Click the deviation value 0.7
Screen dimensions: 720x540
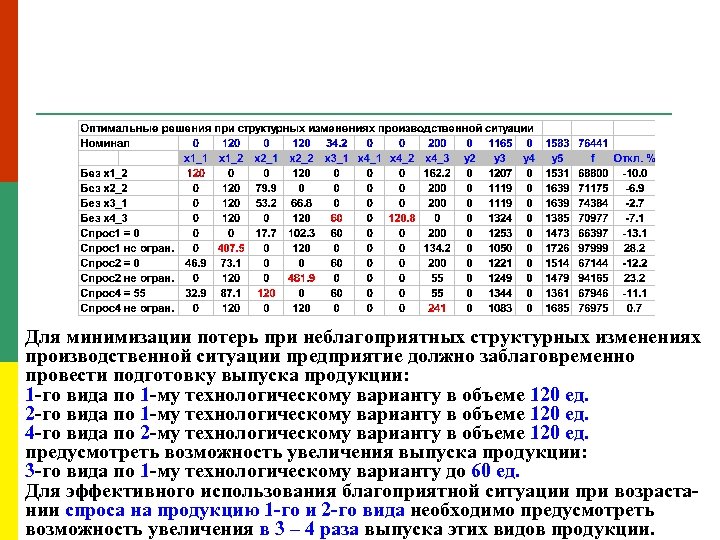point(634,309)
